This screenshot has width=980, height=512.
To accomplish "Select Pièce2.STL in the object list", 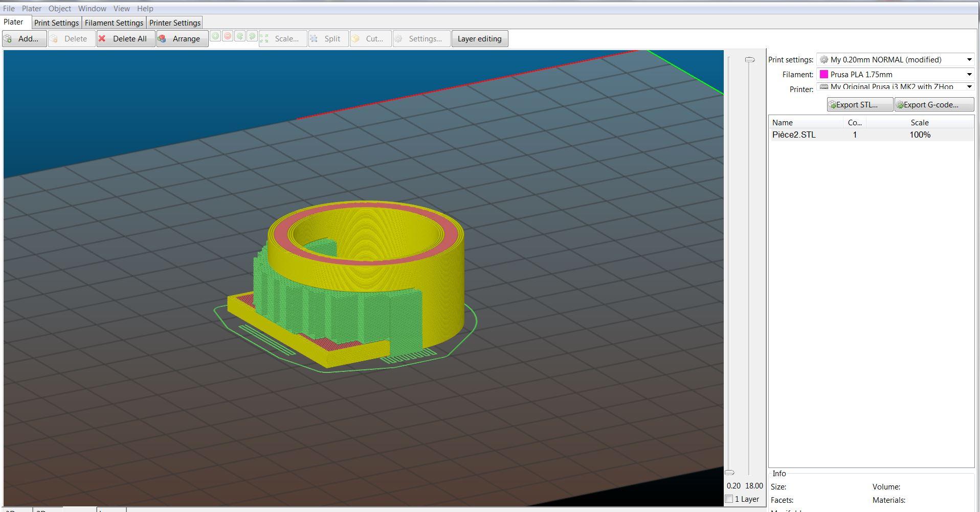I will coord(794,135).
